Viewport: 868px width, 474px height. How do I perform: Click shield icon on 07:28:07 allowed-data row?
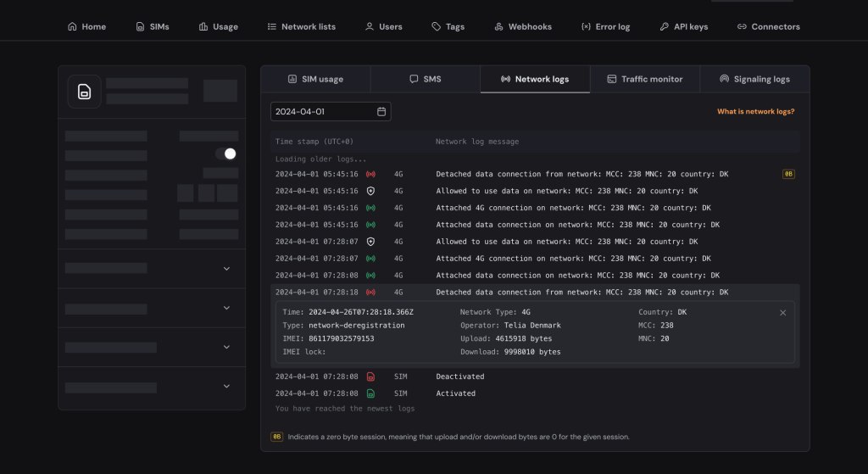370,242
